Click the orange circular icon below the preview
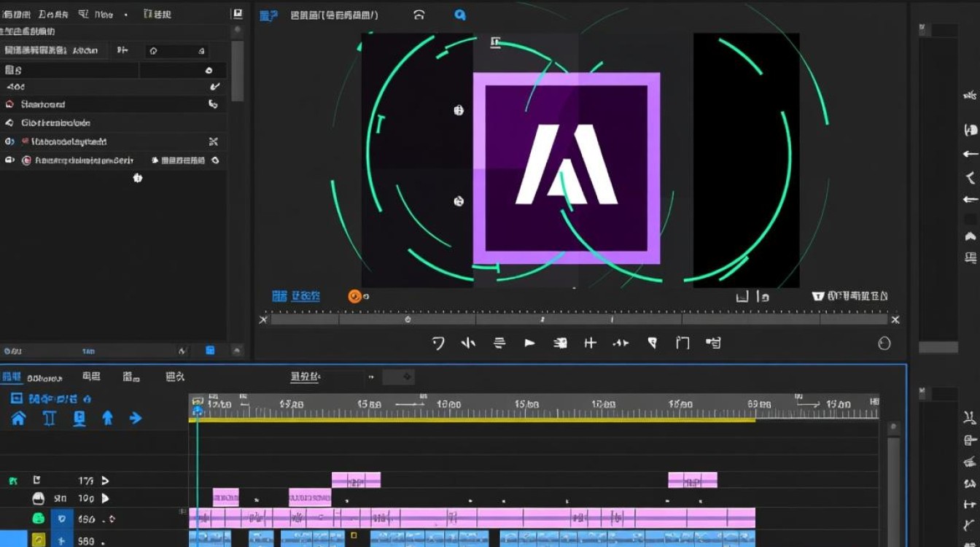Screen dimensions: 980x547 355,296
